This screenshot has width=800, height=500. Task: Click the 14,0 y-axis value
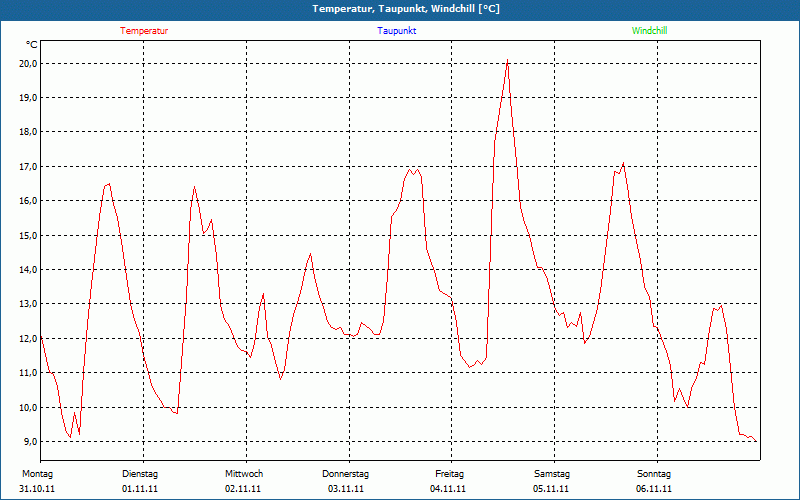tap(28, 270)
